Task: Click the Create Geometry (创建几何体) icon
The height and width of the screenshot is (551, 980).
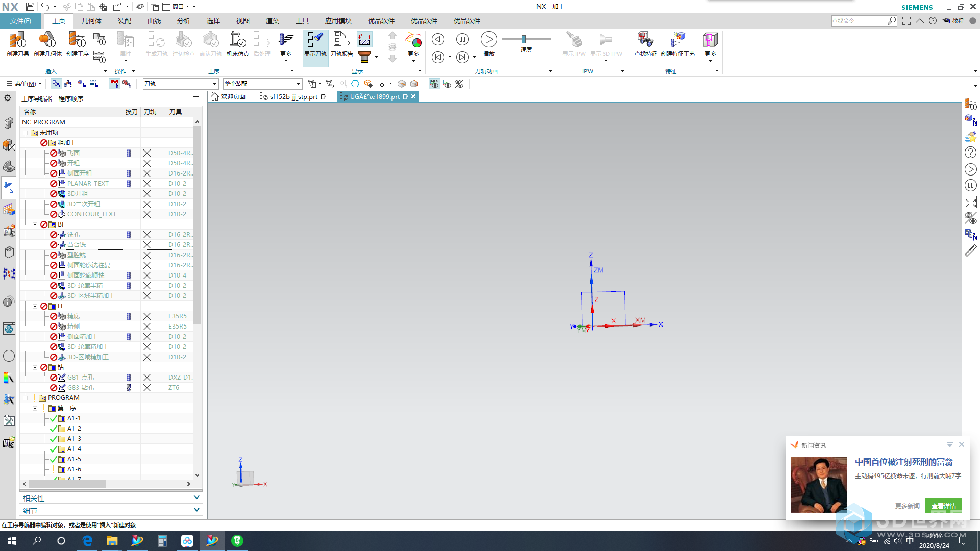Action: 47,44
